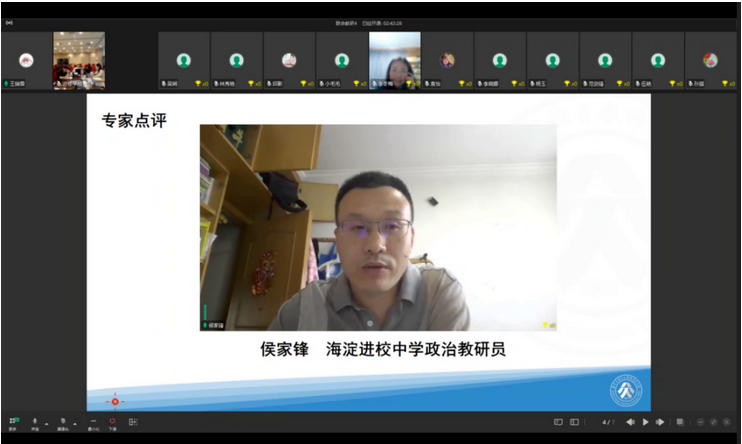742x444 pixels.
Task: Click the red laser pointer marker on the slide
Action: [x=115, y=401]
